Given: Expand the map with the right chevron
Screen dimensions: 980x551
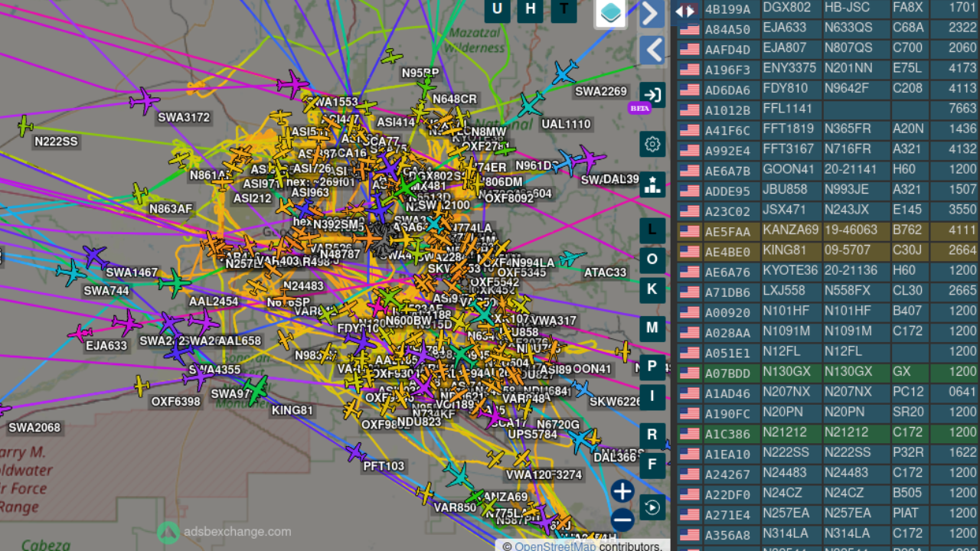Looking at the screenshot, I should tap(652, 14).
